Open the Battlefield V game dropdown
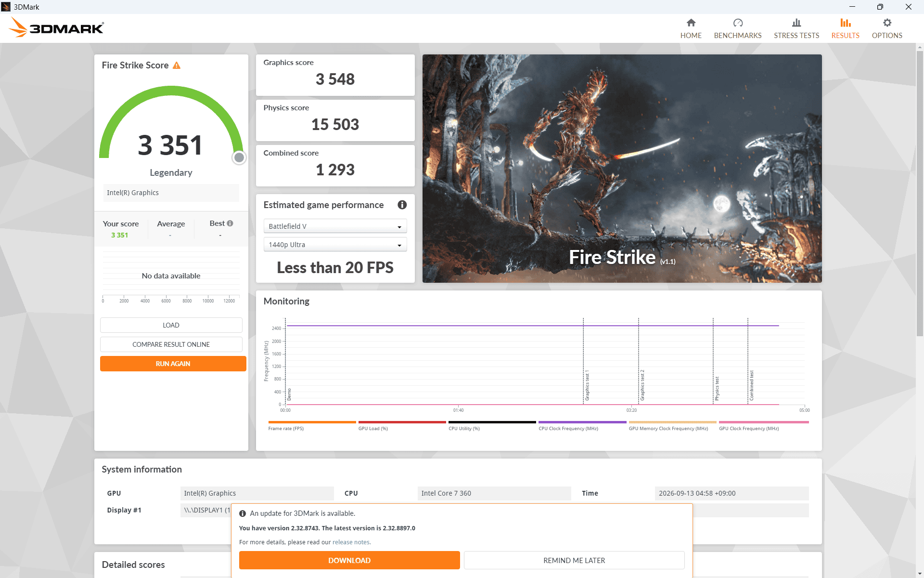Image resolution: width=924 pixels, height=578 pixels. coord(335,226)
